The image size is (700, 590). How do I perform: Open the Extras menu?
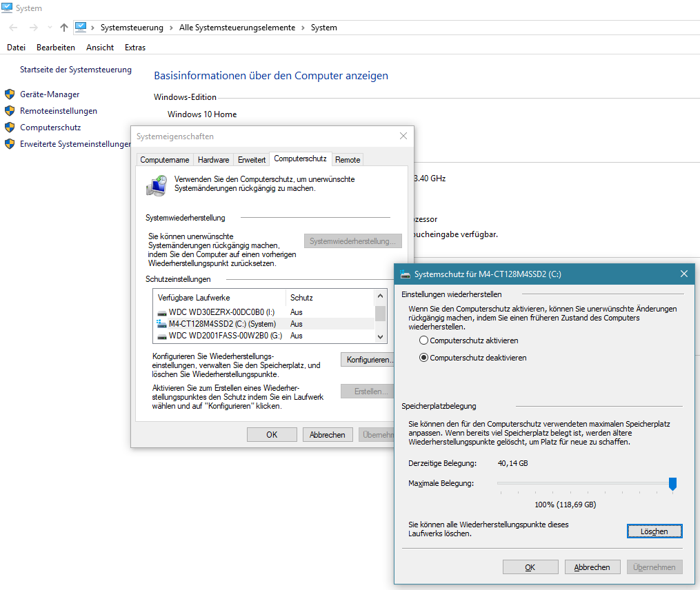click(x=135, y=48)
